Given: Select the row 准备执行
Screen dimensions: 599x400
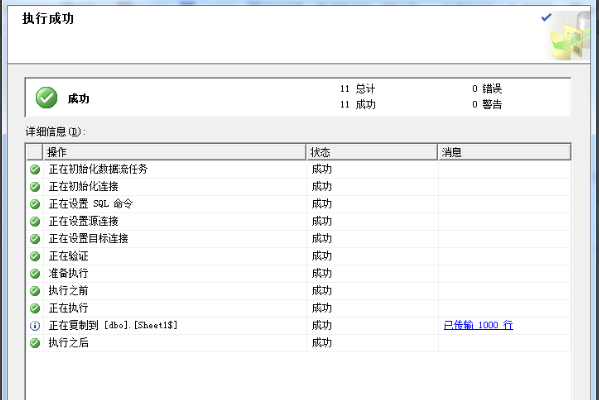Looking at the screenshot, I should [x=298, y=274].
